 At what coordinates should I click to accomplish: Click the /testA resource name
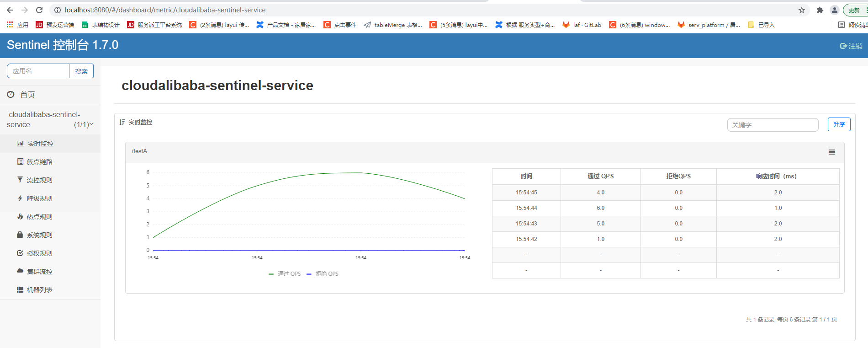click(139, 151)
